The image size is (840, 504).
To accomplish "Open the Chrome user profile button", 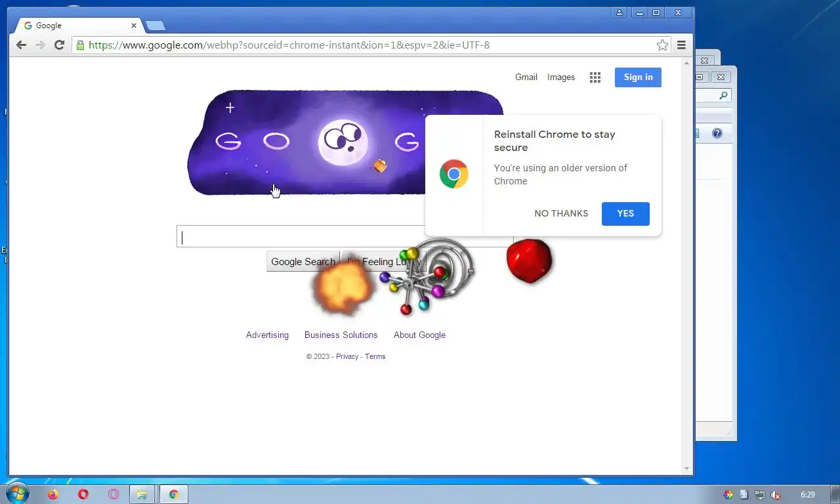I will (x=619, y=12).
